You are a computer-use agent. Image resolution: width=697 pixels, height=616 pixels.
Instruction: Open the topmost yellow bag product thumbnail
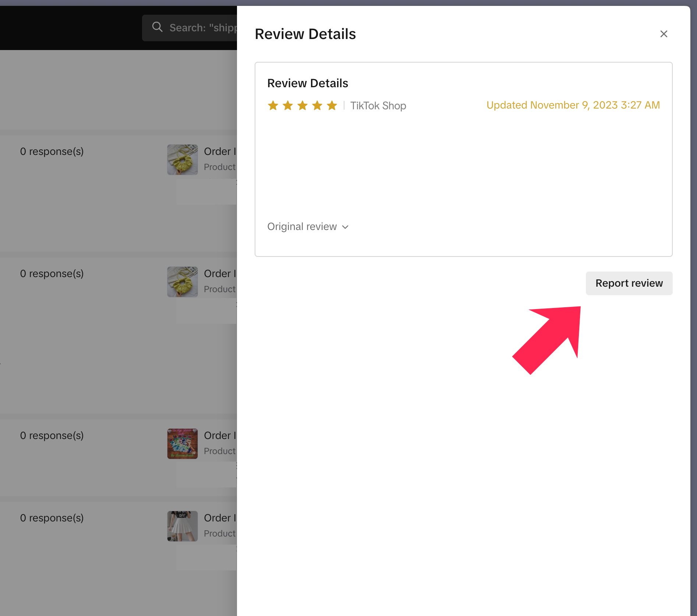pyautogui.click(x=183, y=159)
